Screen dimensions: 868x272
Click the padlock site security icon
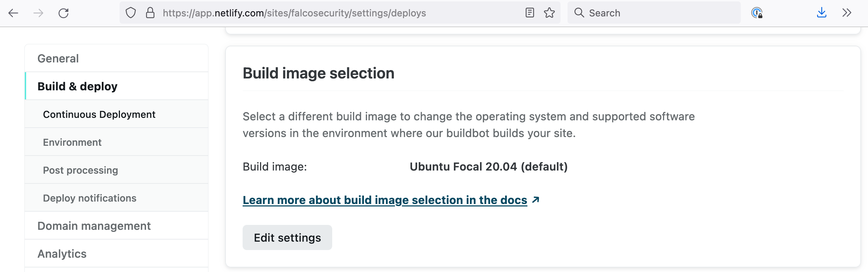tap(150, 13)
